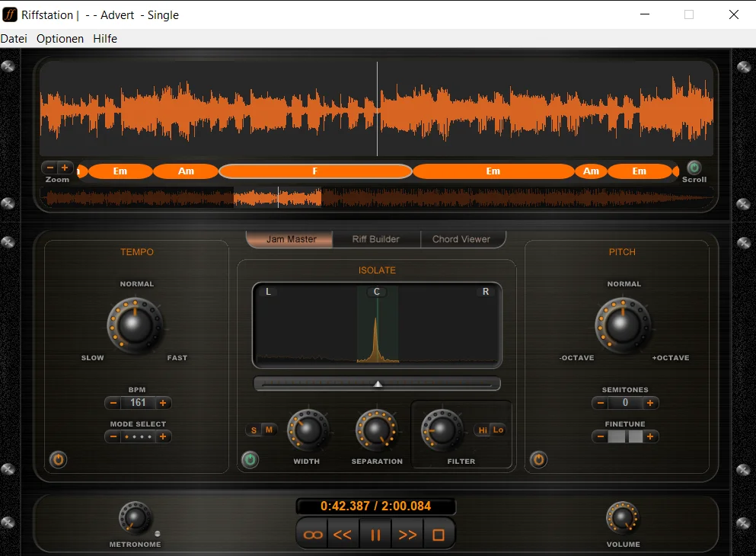Toggle the green Scroll button

[x=694, y=168]
